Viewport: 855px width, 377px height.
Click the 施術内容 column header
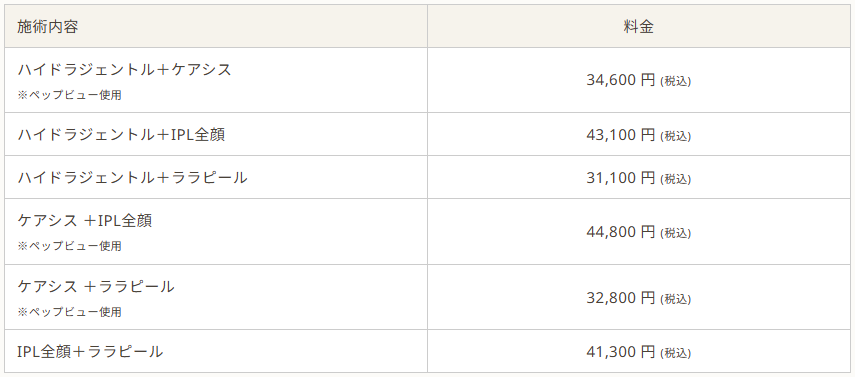click(47, 26)
